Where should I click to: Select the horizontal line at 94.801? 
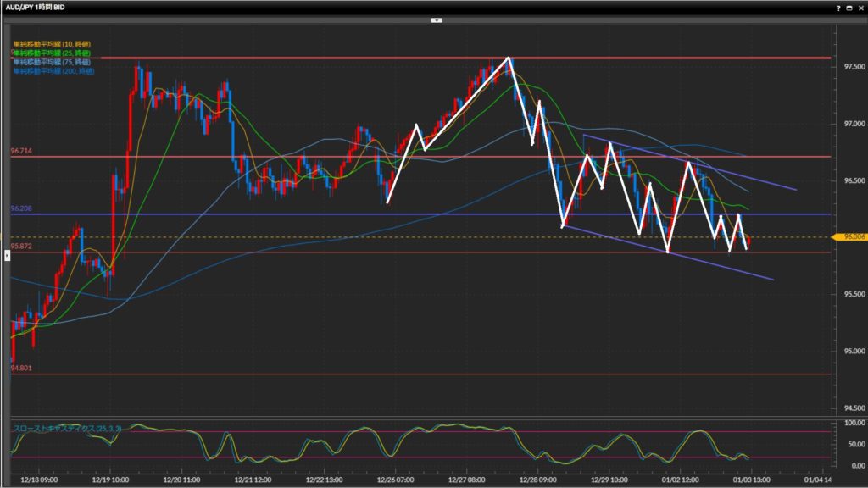click(x=424, y=374)
